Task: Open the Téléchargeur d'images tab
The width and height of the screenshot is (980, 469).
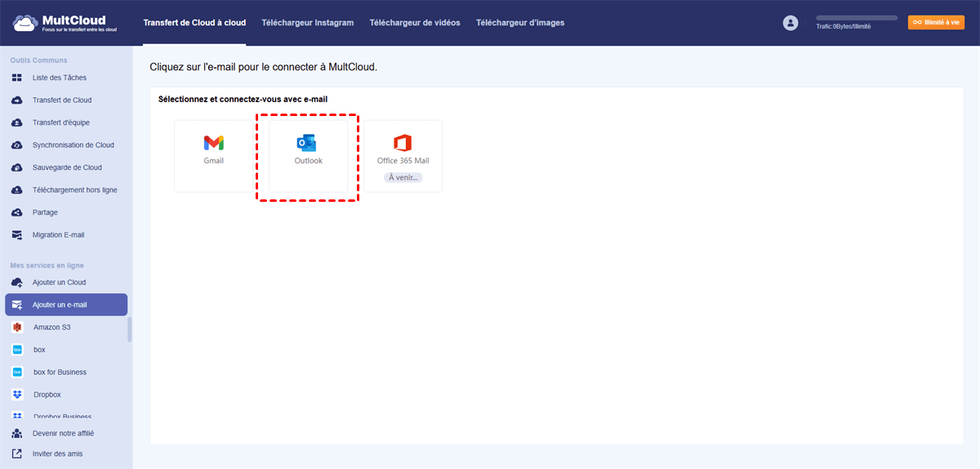Action: [520, 23]
